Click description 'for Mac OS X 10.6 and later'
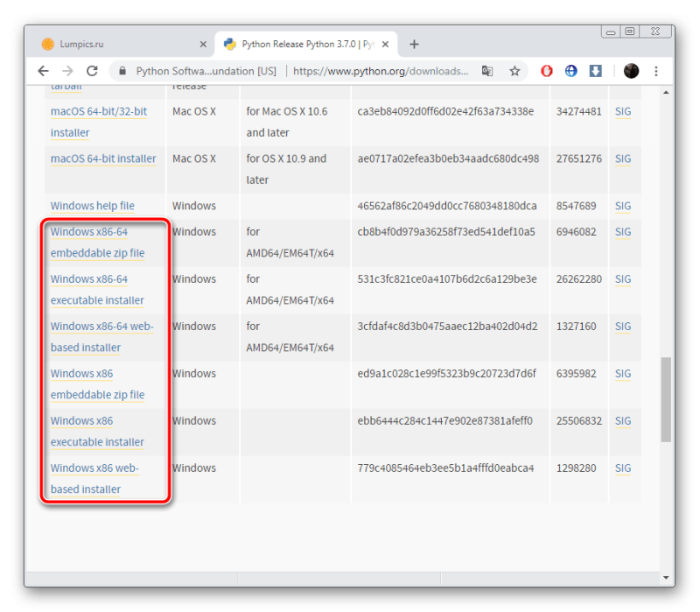Image resolution: width=700 pixels, height=612 pixels. tap(287, 122)
